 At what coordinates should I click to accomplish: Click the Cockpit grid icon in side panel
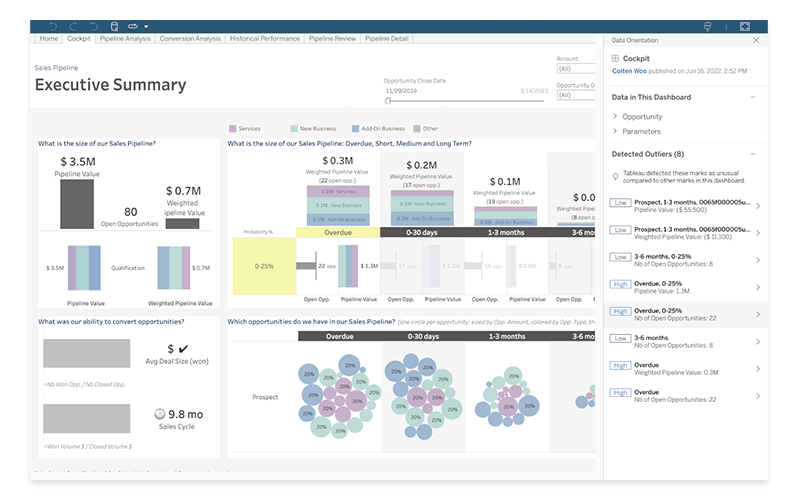pyautogui.click(x=616, y=59)
